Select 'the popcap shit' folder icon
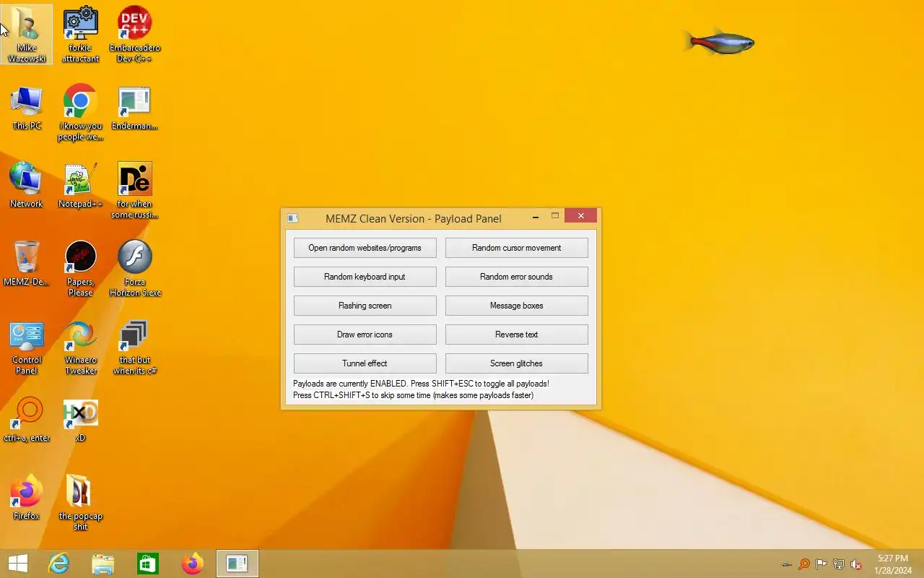Screen dimensions: 924x578 coord(80,503)
